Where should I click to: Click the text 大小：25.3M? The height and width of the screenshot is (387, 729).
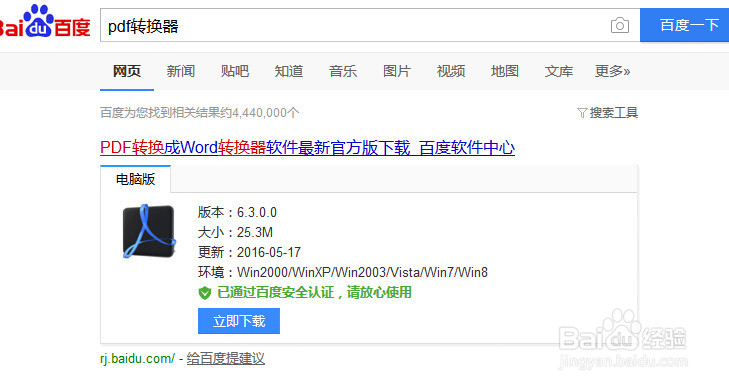235,232
